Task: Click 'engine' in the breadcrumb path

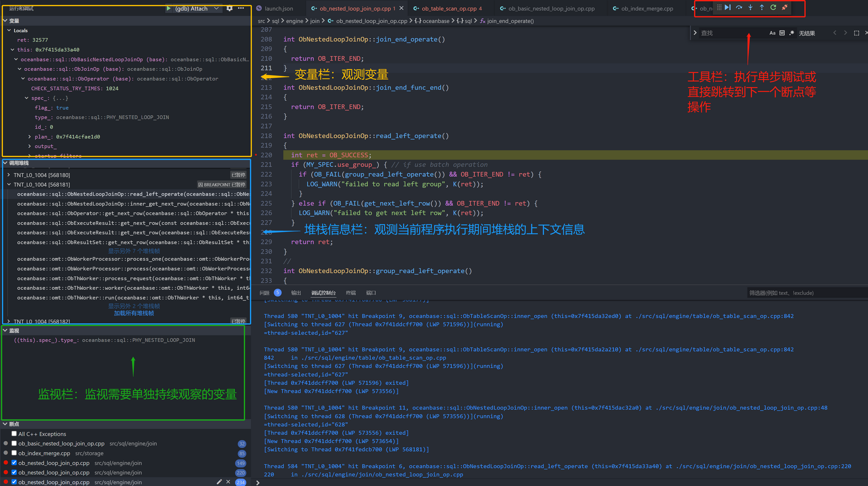Action: [x=295, y=21]
